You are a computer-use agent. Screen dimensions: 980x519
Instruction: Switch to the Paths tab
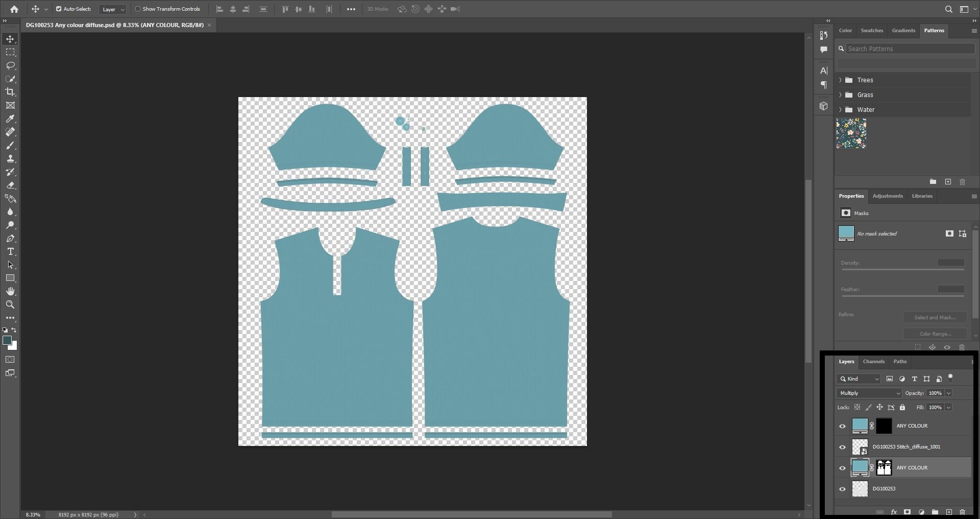click(900, 362)
